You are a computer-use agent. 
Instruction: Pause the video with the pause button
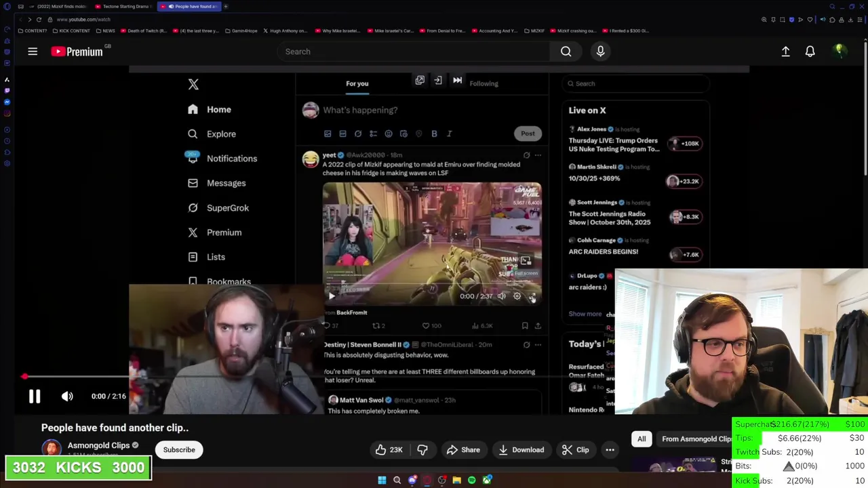tap(35, 396)
